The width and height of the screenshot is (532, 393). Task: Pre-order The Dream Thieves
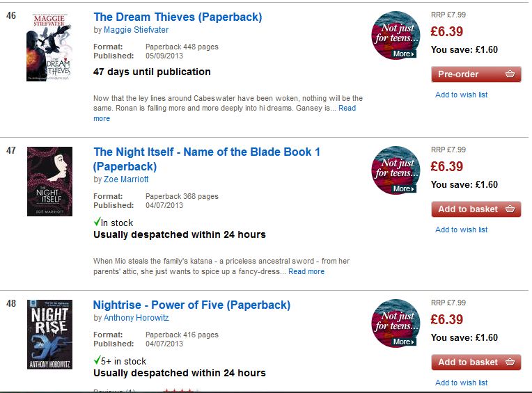[476, 74]
